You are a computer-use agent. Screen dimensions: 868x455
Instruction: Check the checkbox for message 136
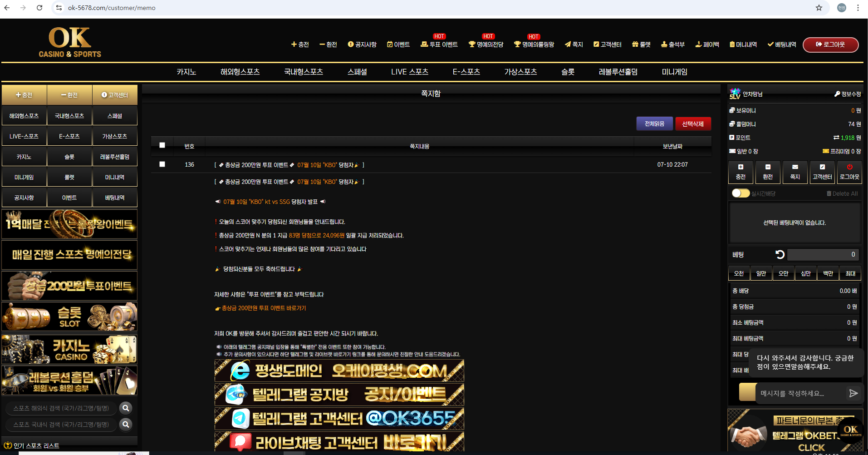[x=162, y=164]
